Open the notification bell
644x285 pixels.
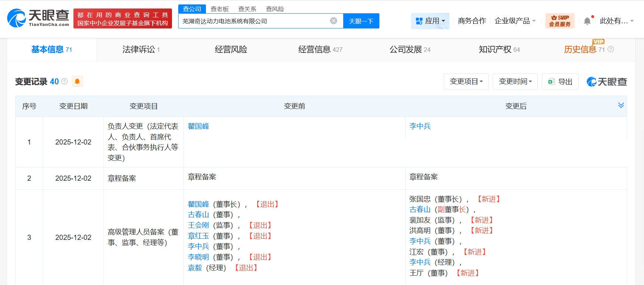click(587, 21)
